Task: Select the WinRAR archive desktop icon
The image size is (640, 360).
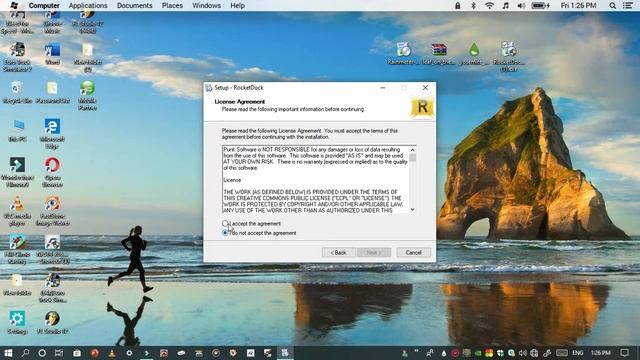Action: pyautogui.click(x=439, y=53)
